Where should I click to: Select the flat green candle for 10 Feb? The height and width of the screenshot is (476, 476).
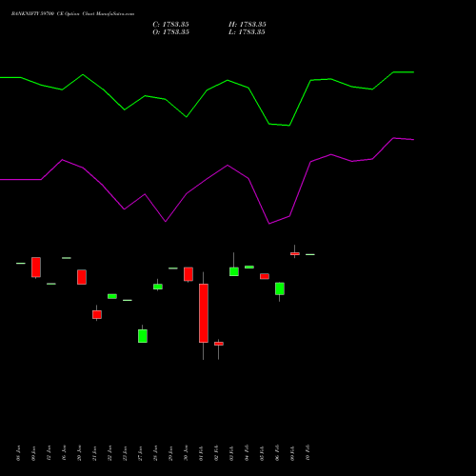310,254
